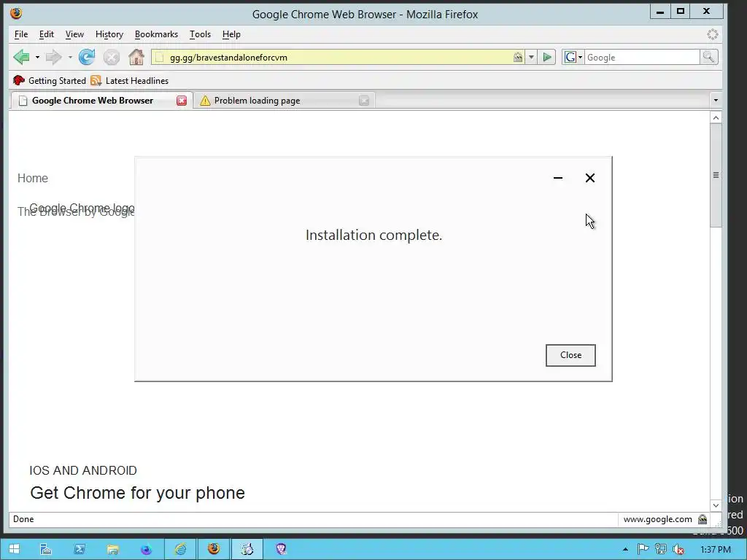Viewport: 747px width, 560px height.
Task: Open the File menu
Action: (21, 34)
